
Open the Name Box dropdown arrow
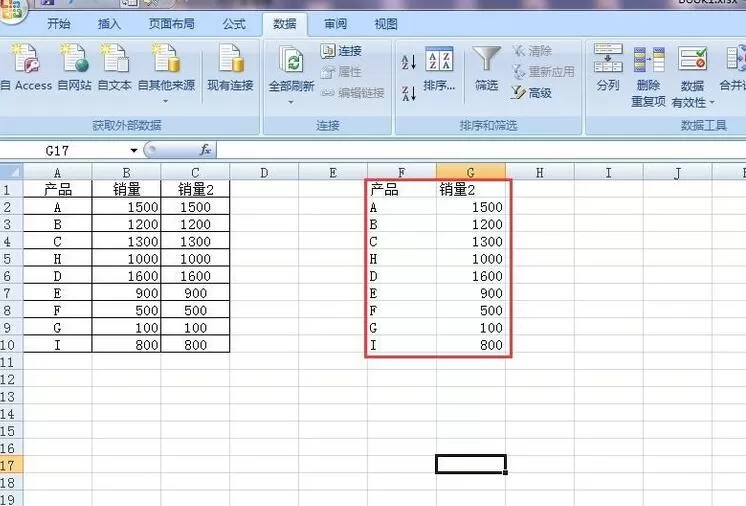[134, 151]
